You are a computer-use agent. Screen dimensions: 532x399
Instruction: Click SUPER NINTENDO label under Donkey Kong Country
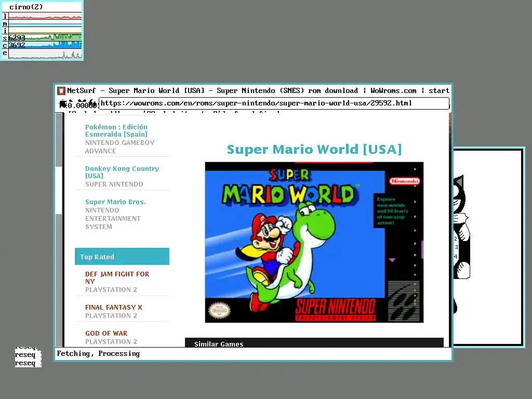pyautogui.click(x=114, y=184)
